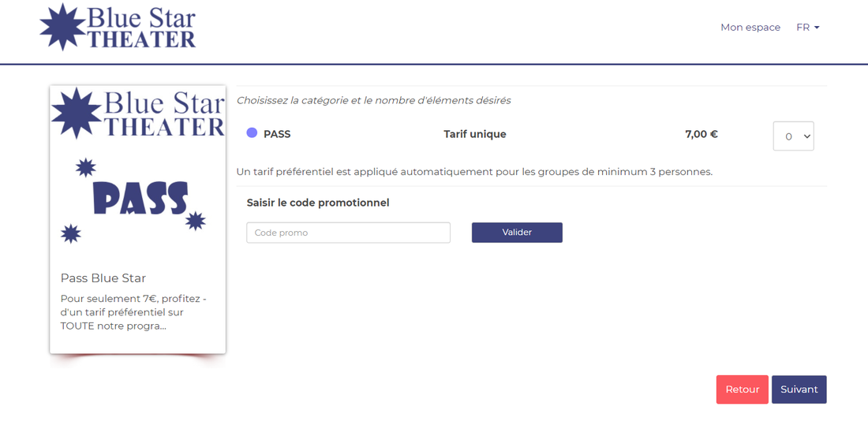Open the PASS quantity dropdown
This screenshot has height=421, width=868.
[x=793, y=136]
